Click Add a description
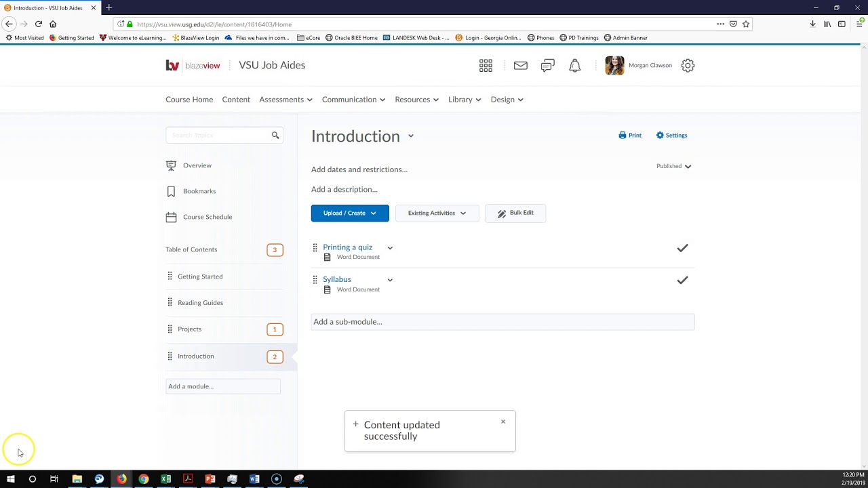 click(344, 189)
